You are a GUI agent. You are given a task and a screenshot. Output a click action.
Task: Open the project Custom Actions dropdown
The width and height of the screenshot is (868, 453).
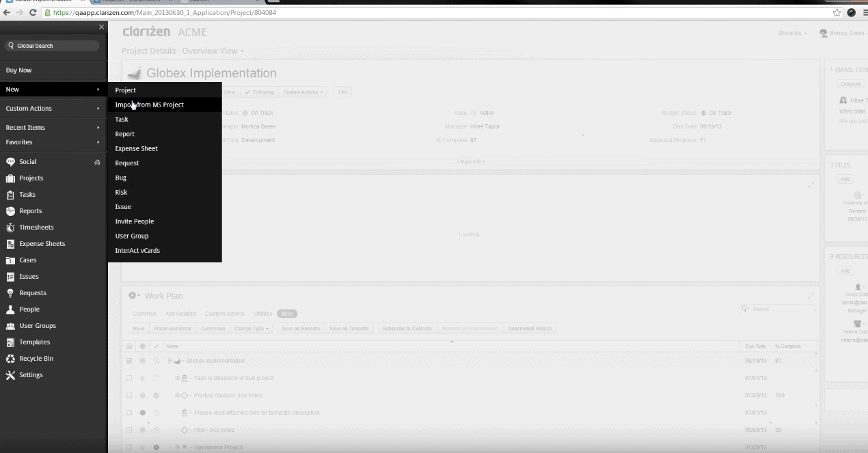[303, 92]
